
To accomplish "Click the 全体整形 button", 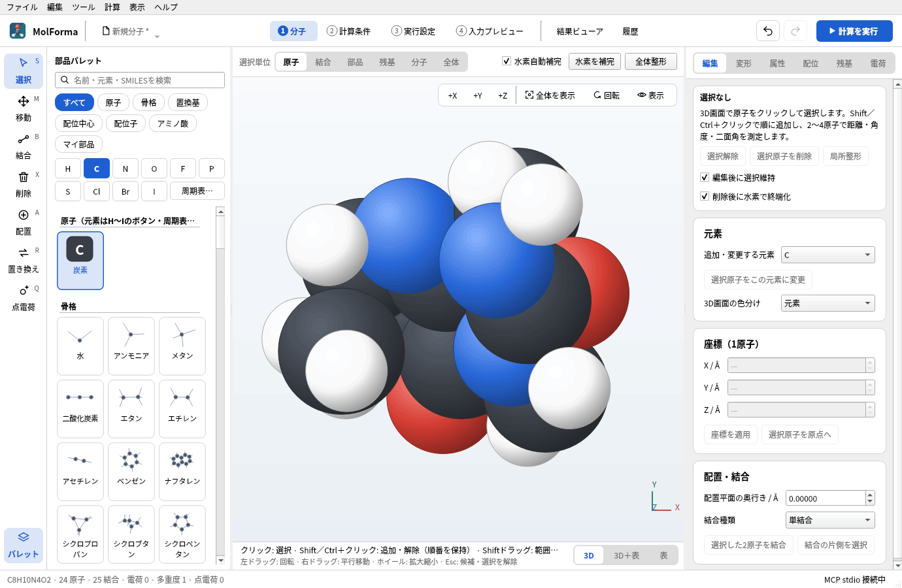I will coord(651,61).
